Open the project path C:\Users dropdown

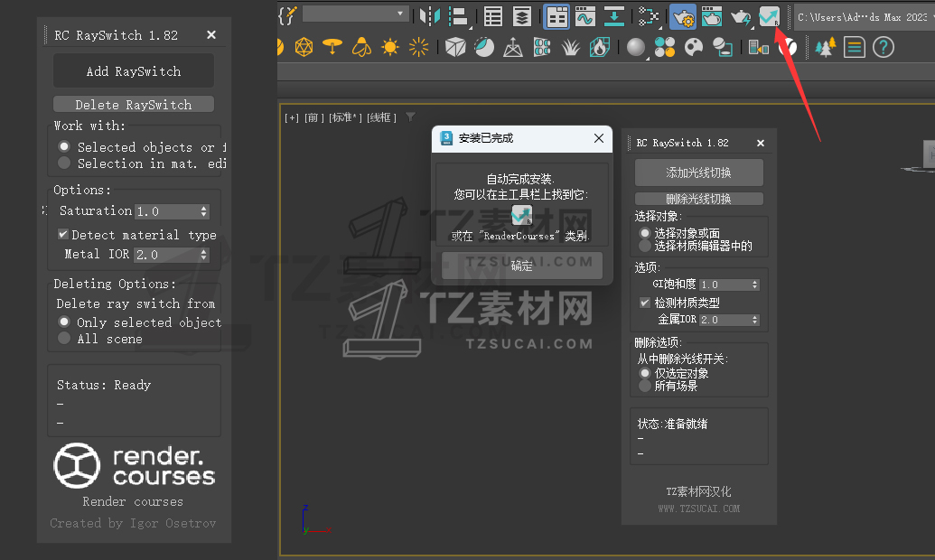864,17
